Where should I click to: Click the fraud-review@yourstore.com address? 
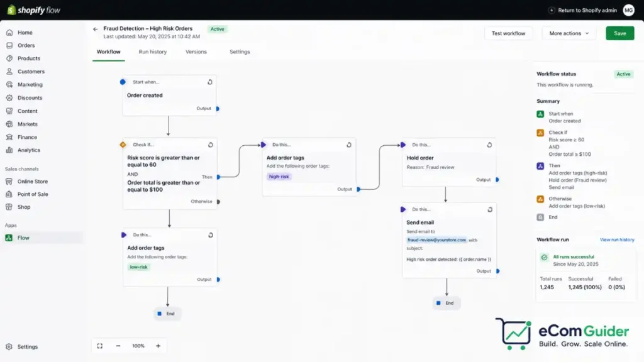[x=436, y=240]
